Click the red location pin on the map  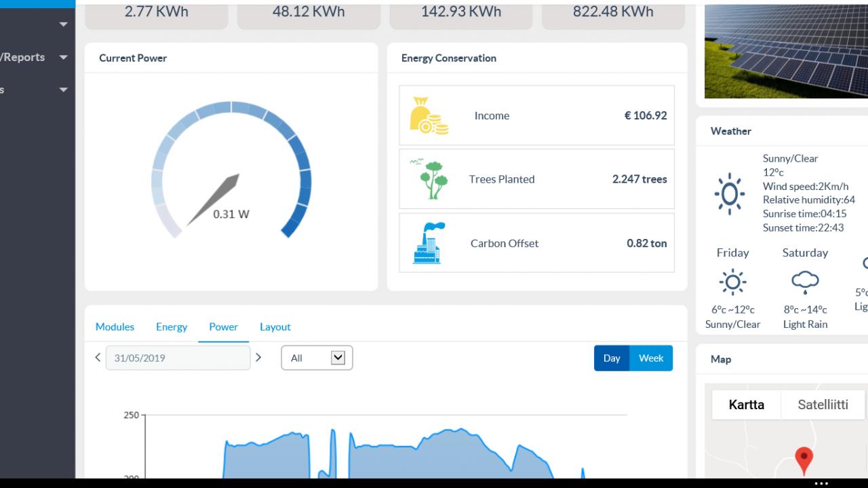(x=804, y=461)
